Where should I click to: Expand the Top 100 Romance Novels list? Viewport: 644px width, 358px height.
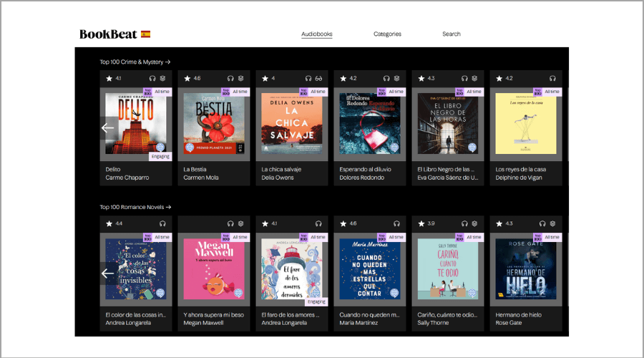tap(135, 208)
